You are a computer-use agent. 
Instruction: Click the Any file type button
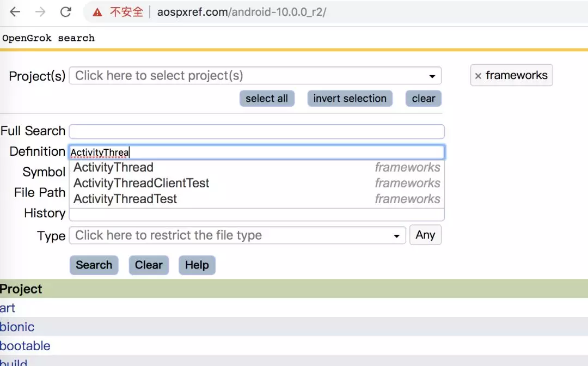point(425,235)
